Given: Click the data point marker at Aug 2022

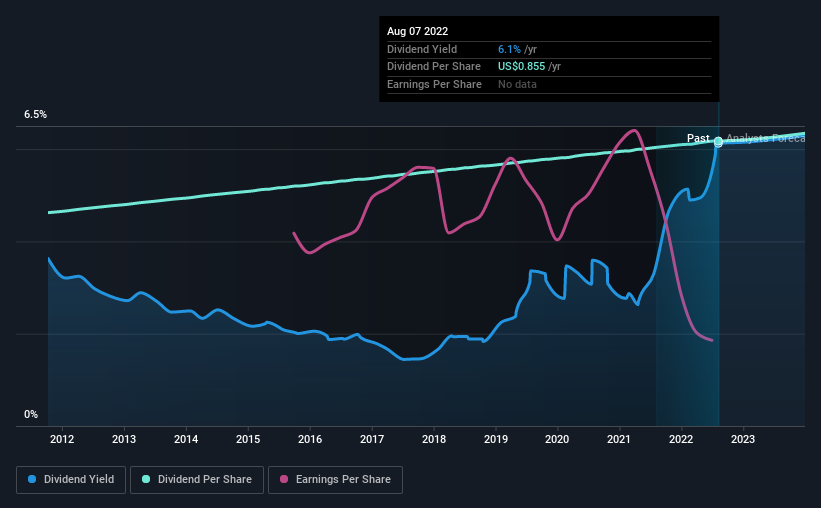Looking at the screenshot, I should tap(718, 141).
